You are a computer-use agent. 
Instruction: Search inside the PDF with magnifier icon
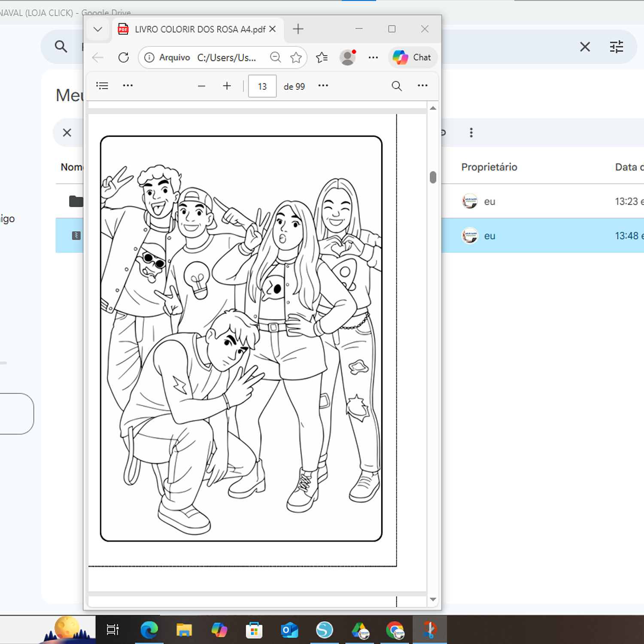pos(397,86)
